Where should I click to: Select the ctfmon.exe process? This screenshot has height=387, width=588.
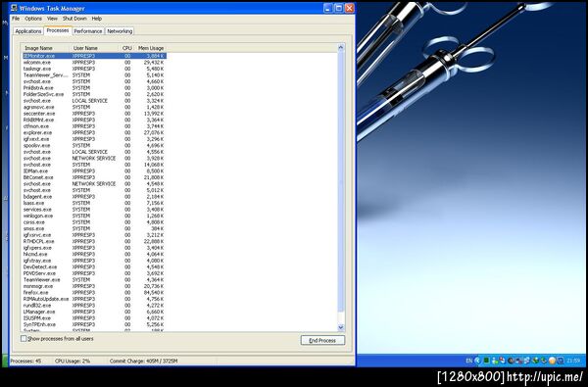pos(94,126)
